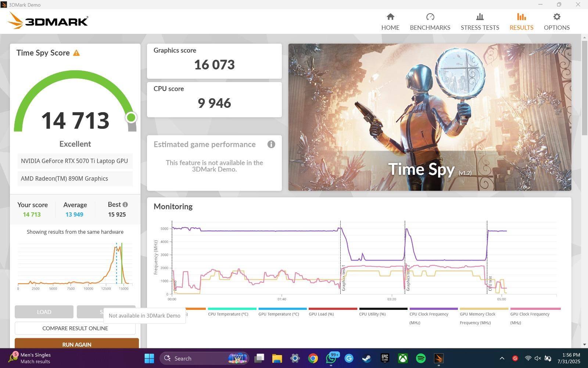The image size is (588, 368).
Task: Toggle CPU Clock Frequency legend series
Action: (429, 314)
